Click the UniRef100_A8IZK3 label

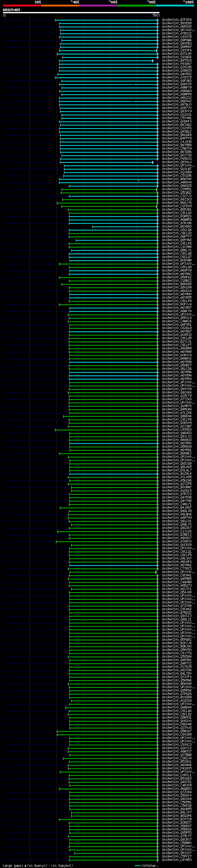[176, 200]
